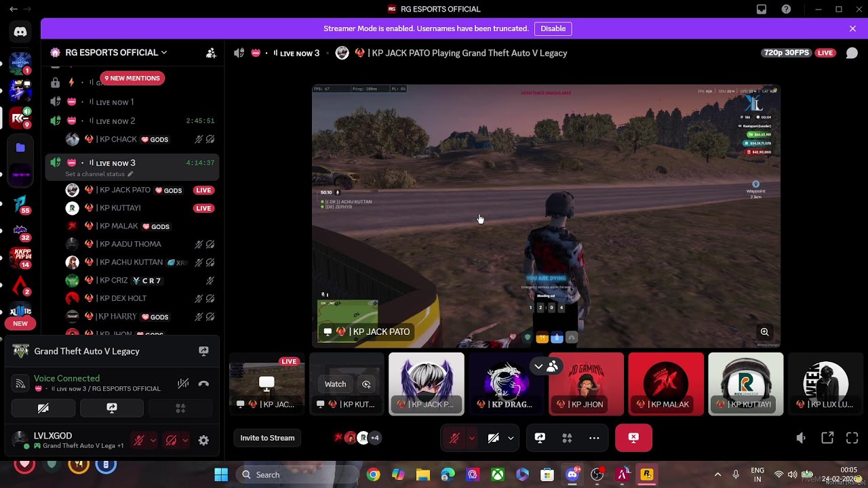Open Discord direct messages home
This screenshot has height=488, width=868.
point(20,32)
